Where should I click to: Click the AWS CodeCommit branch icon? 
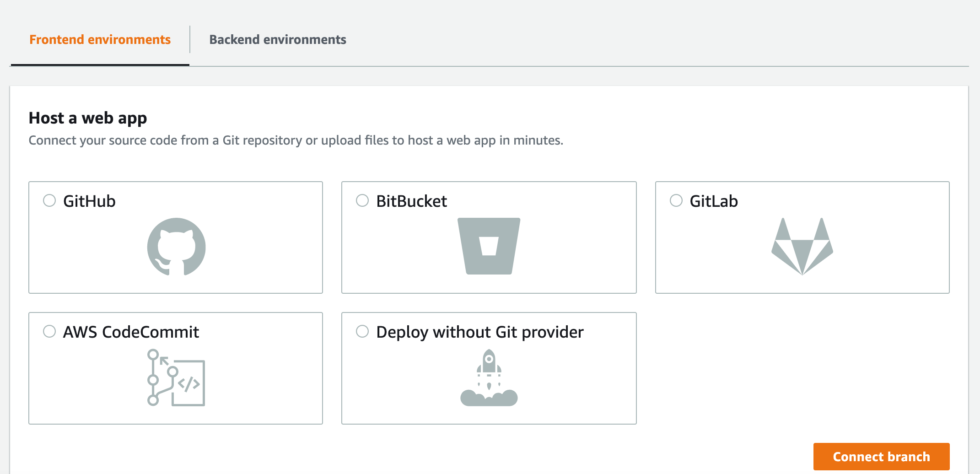(176, 377)
